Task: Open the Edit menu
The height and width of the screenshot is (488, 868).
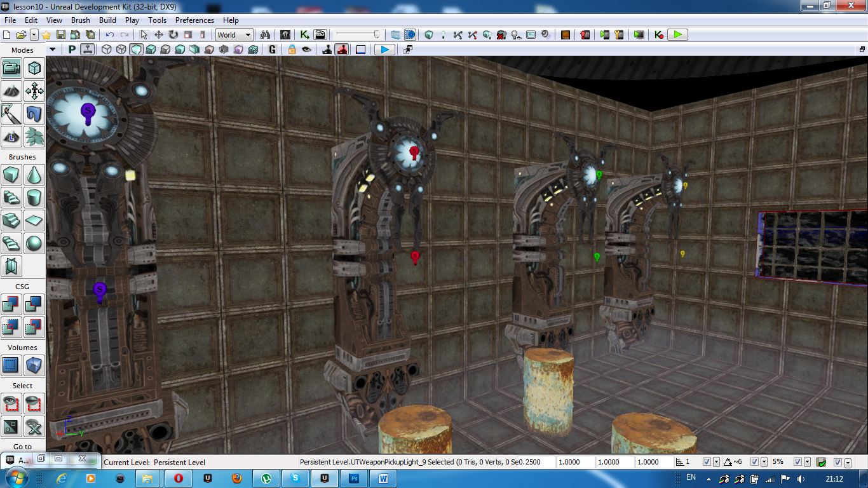Action: [31, 20]
